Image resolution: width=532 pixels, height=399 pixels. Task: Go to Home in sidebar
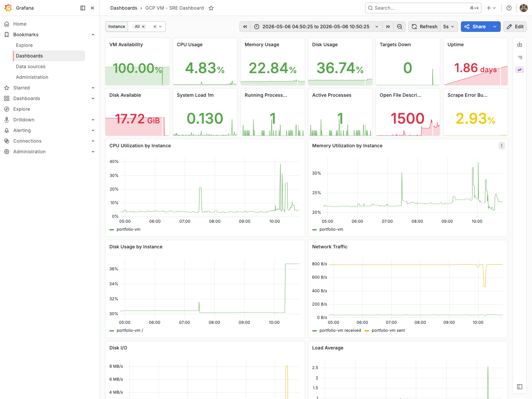click(x=20, y=24)
